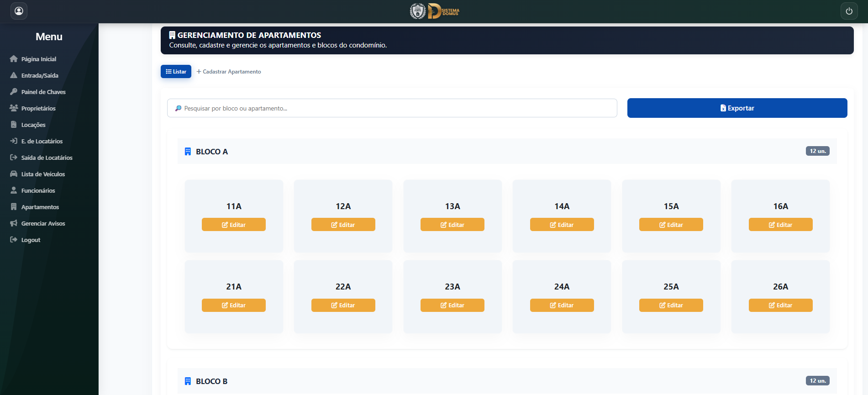Click the Lista de Veículos car icon
The height and width of the screenshot is (395, 868).
point(14,174)
